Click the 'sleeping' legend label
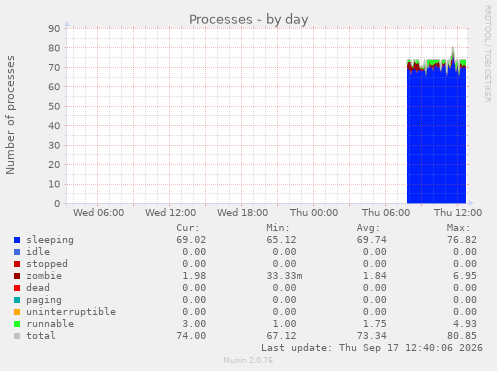This screenshot has width=497, height=371. pos(50,240)
